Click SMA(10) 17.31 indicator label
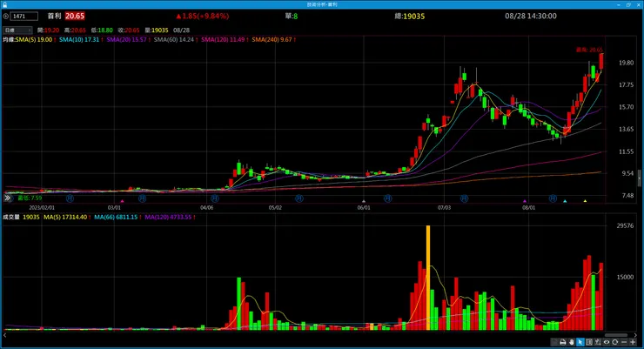This screenshot has height=349, width=644. point(81,39)
